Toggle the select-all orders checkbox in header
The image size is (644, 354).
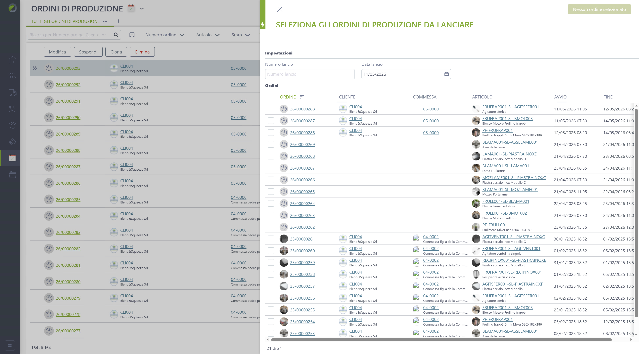point(271,97)
